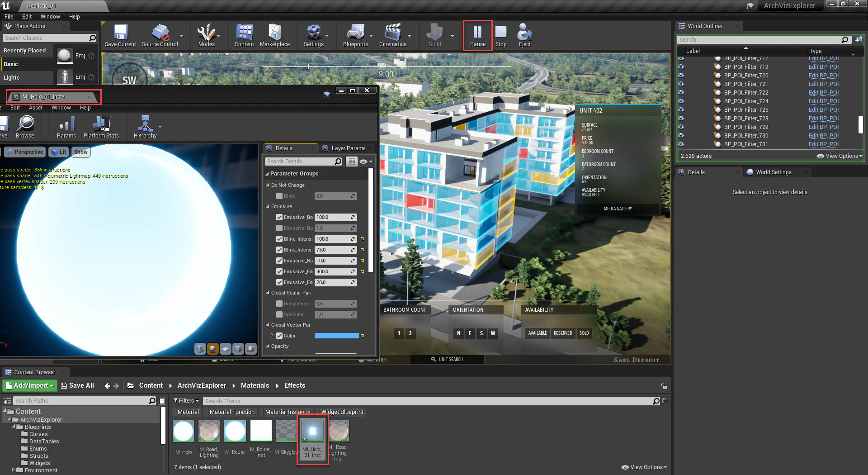Screen dimensions: 868x475
Task: Collapse the Emissive parameter group
Action: [x=268, y=206]
